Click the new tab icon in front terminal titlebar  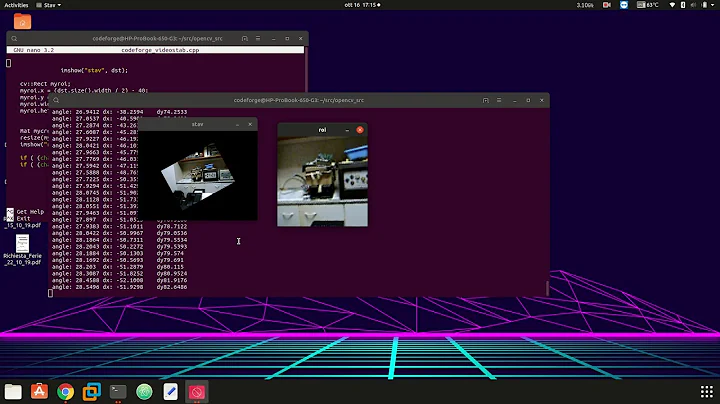pyautogui.click(x=485, y=100)
